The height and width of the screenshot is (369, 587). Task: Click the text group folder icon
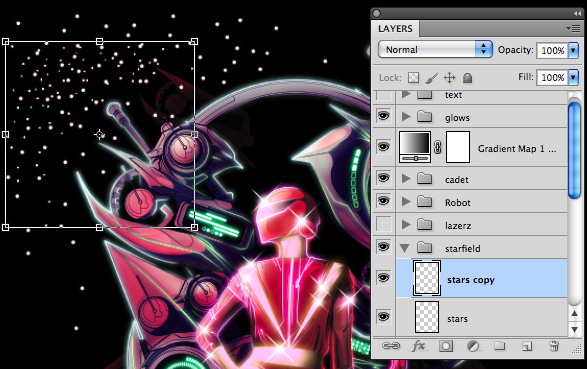point(425,95)
